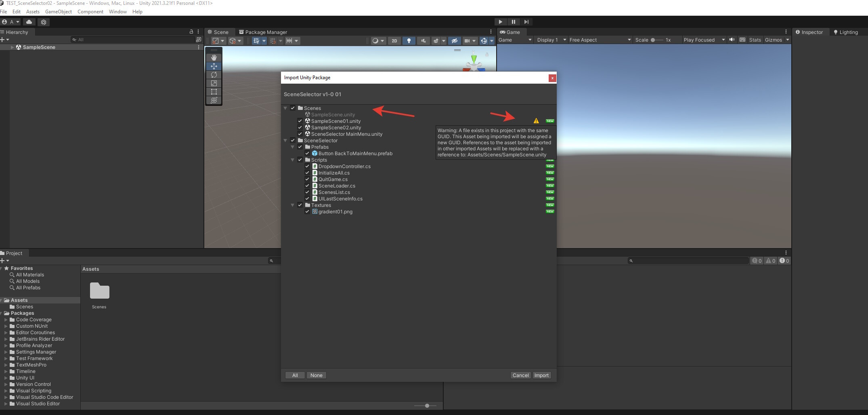Uncheck gradient01.png checkbox

coord(307,212)
